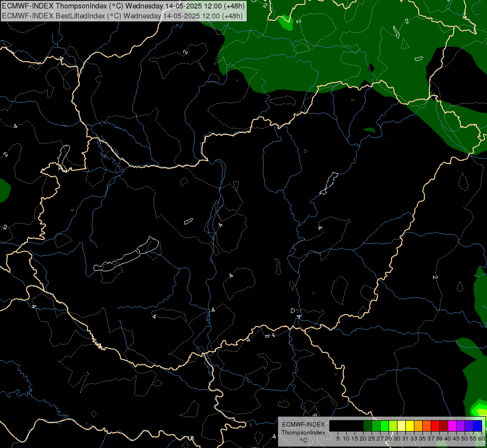
Task: Click the legend unit label '°C'
Action: click(303, 440)
